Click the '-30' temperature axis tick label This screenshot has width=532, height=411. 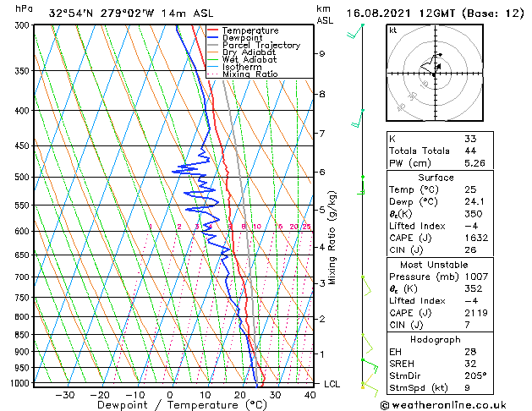65,395
